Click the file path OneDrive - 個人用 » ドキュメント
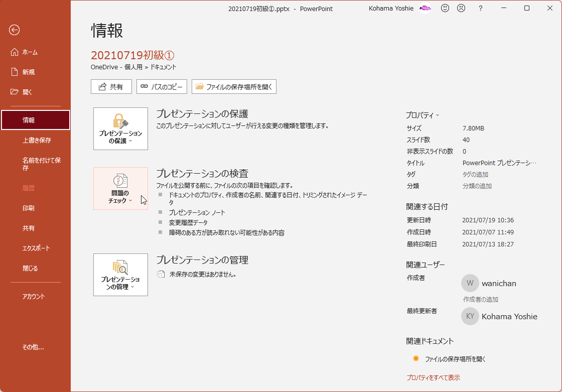Image resolution: width=562 pixels, height=392 pixels. (x=133, y=67)
